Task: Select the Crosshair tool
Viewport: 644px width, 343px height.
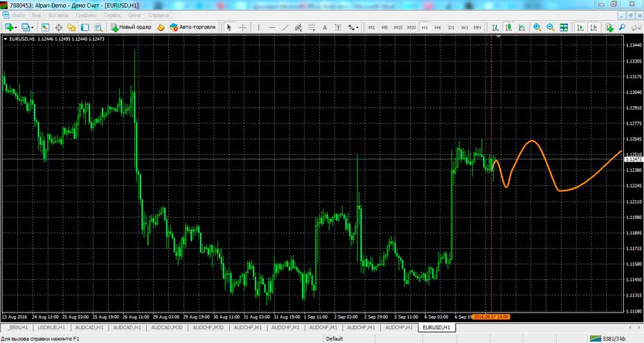Action: click(x=243, y=28)
